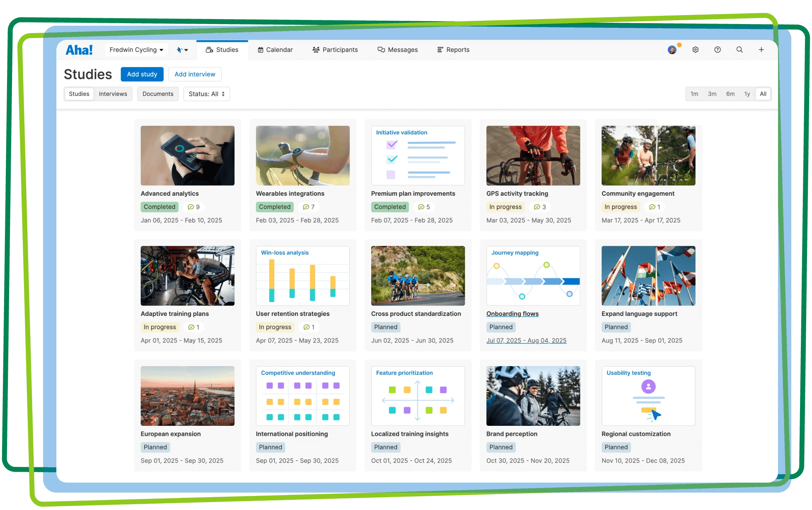Open Onboarding flows study link
The image size is (812, 510).
tap(512, 314)
